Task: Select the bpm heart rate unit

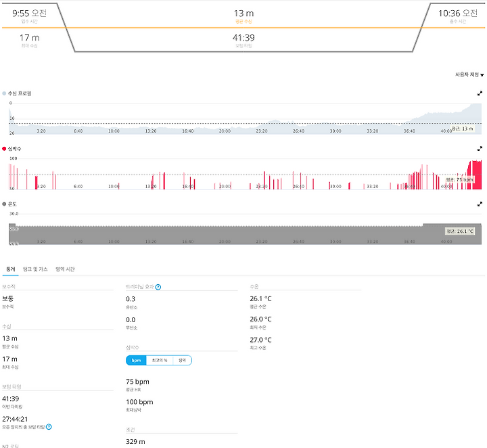Action: coord(136,361)
